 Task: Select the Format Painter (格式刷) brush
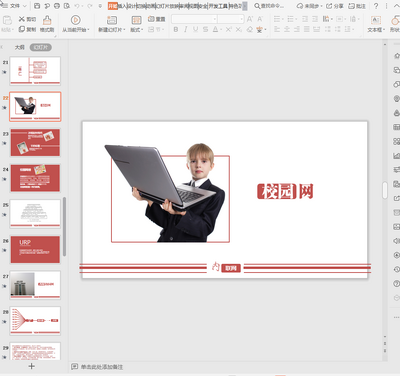(47, 20)
